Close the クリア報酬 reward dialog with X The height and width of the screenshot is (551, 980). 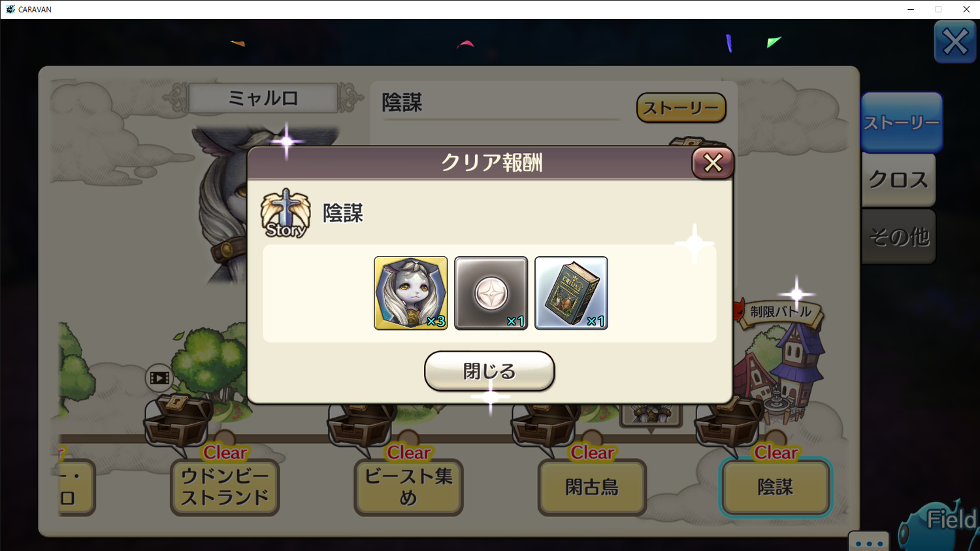[713, 163]
